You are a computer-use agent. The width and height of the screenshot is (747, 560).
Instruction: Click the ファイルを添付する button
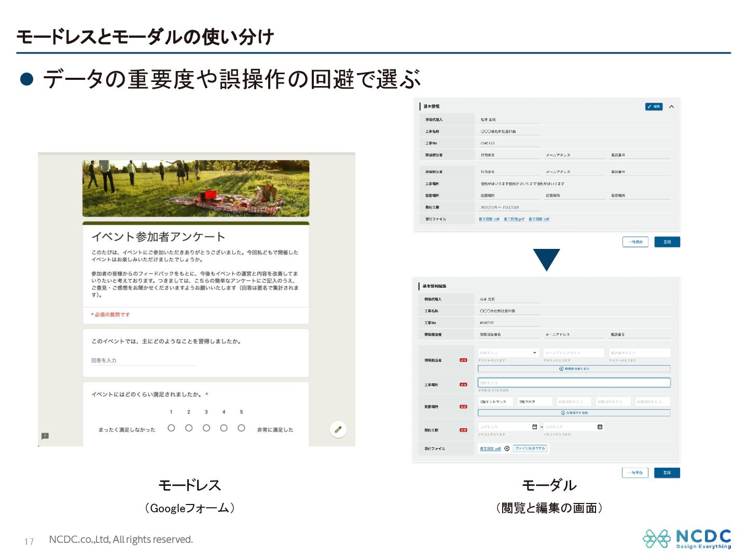(530, 449)
